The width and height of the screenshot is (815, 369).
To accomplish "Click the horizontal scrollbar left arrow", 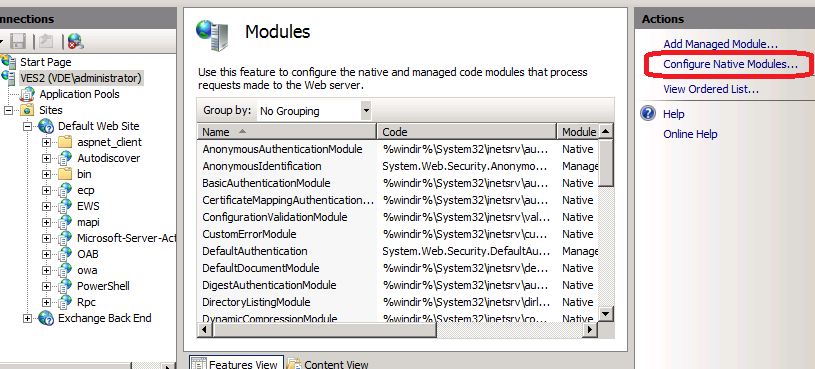I will point(205,329).
